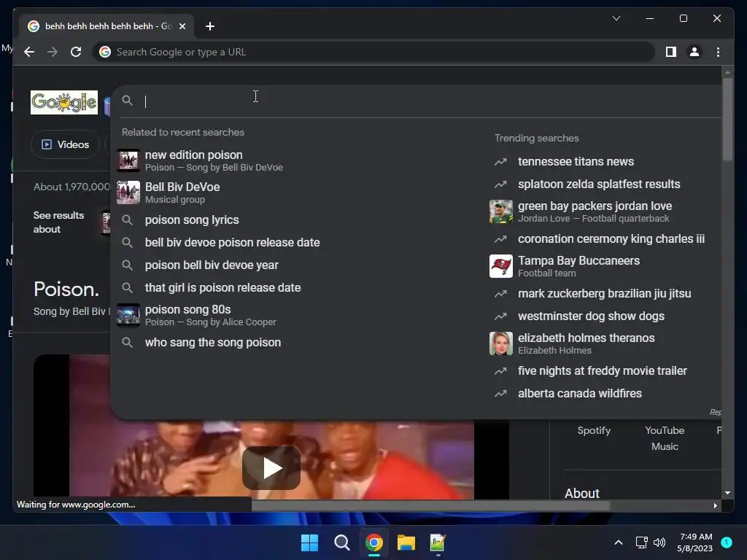Show hidden system tray icons
The image size is (747, 560).
tap(619, 542)
